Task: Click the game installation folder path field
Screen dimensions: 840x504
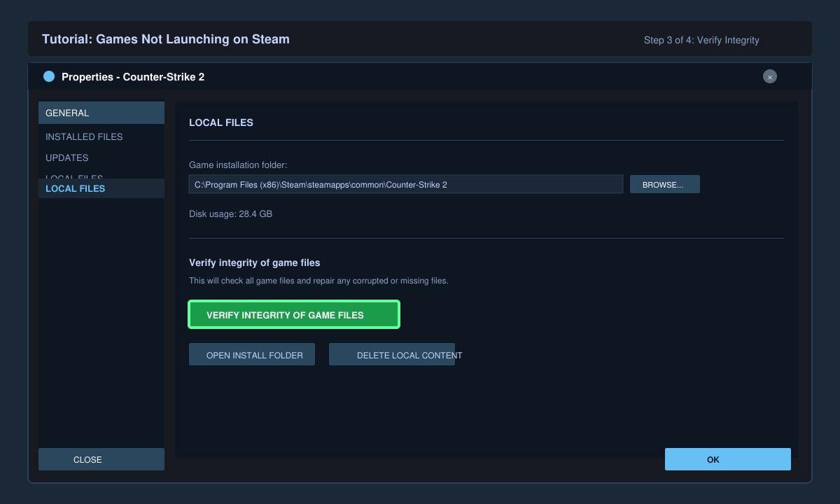Action: click(406, 184)
